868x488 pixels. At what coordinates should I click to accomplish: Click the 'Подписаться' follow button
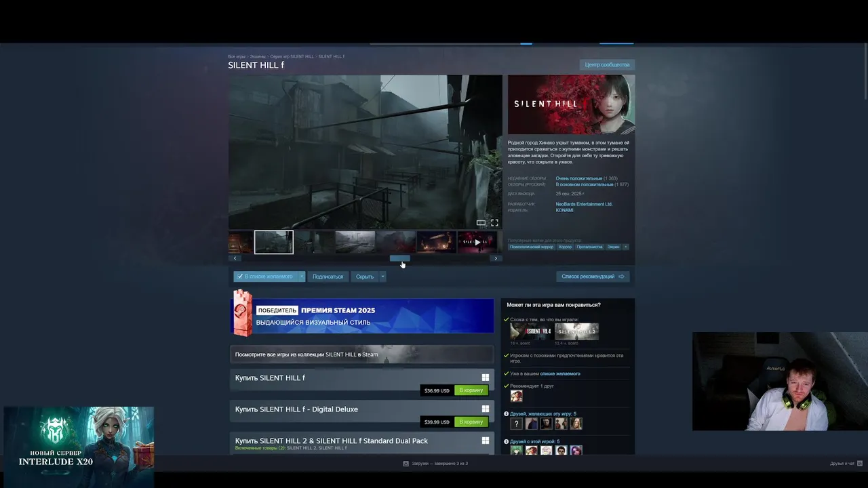click(328, 277)
